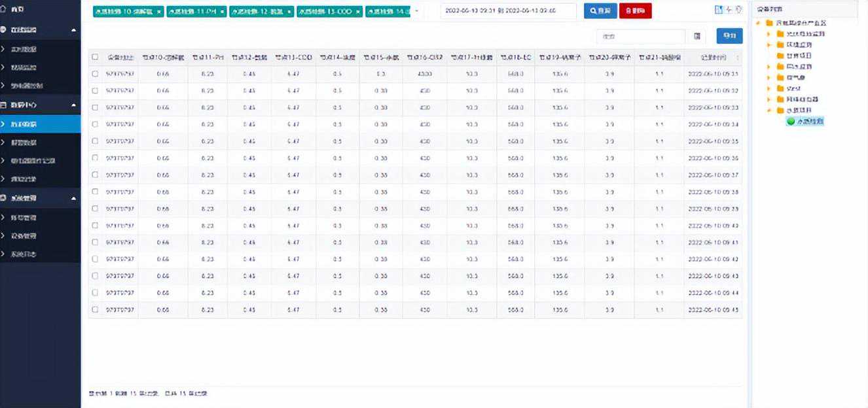Screen dimensions: 868x408
Task: Open 系统日志 in the sidebar
Action: 24,254
